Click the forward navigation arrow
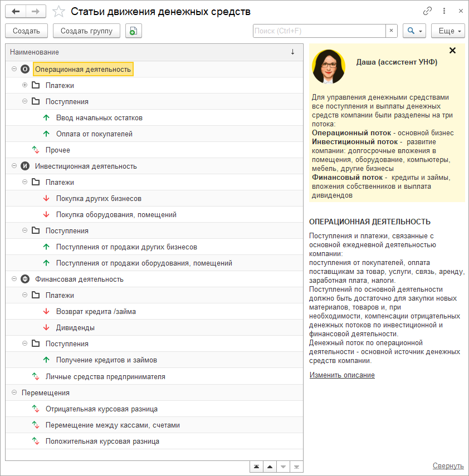The height and width of the screenshot is (476, 469). (36, 11)
